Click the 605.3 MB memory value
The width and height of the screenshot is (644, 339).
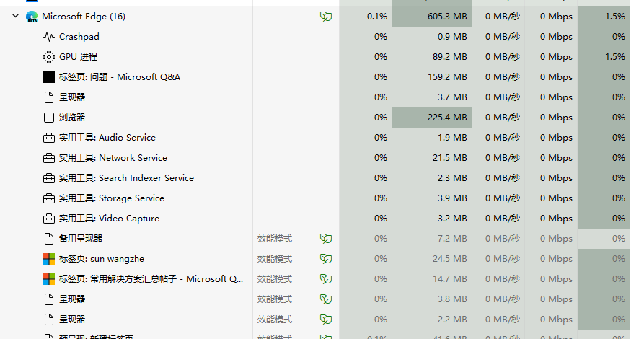tap(447, 17)
